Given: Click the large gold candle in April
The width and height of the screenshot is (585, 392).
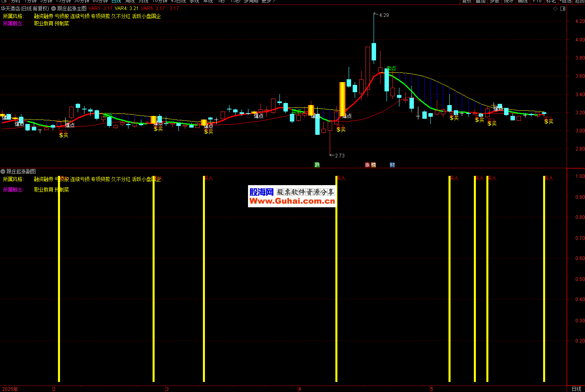Looking at the screenshot, I should click(342, 99).
